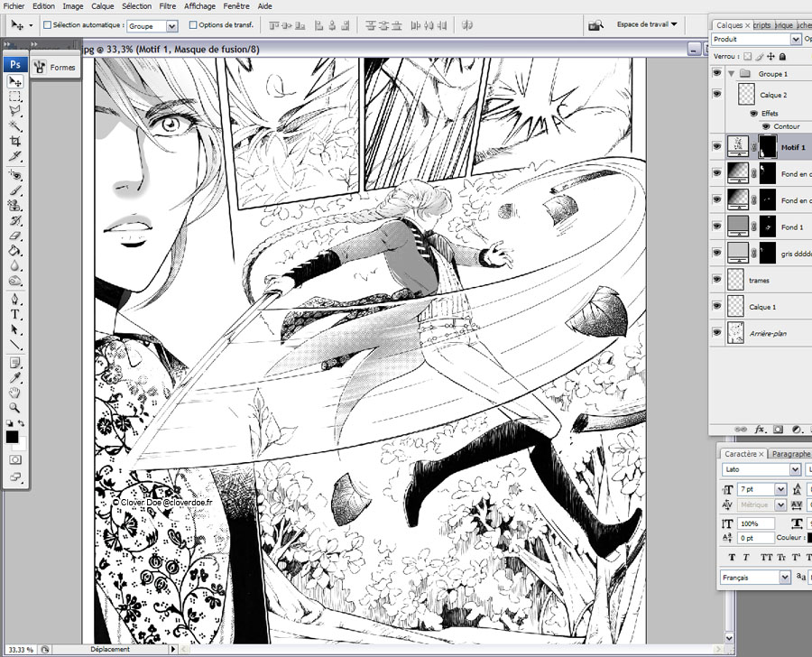Open the Move tool preset picker arrow
Viewport: 812px width, 657px height.
point(31,25)
